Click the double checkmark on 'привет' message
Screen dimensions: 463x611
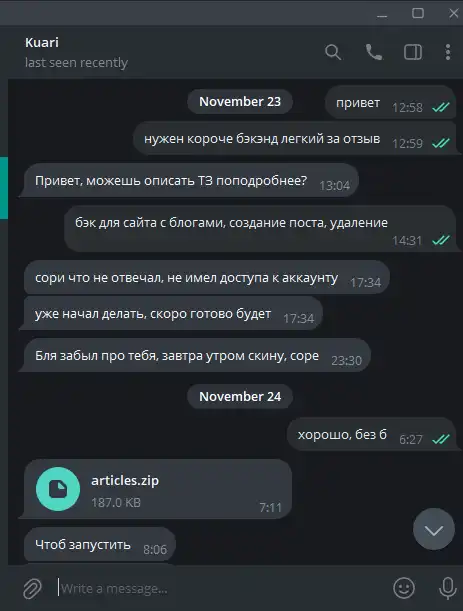pyautogui.click(x=441, y=107)
